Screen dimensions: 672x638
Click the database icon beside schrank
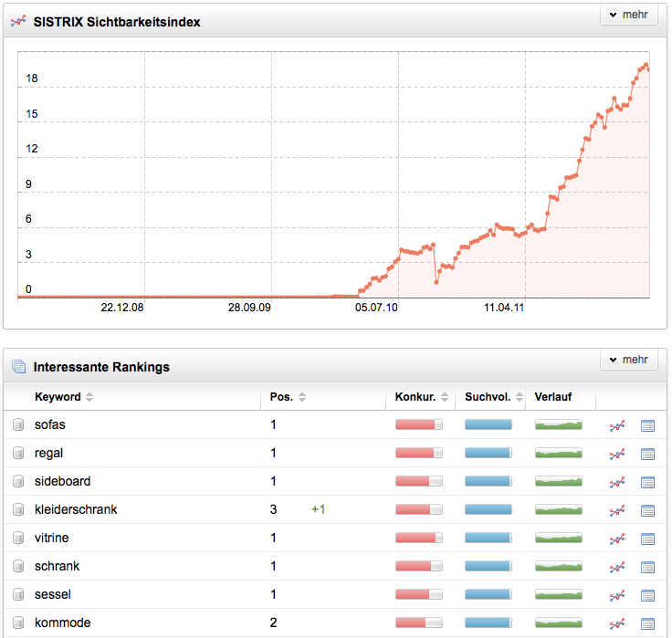click(18, 567)
